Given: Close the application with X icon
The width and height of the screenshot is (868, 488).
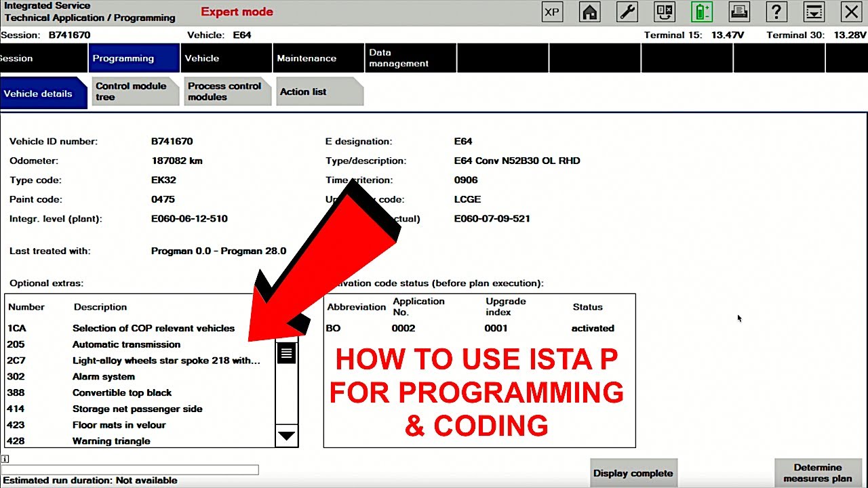Looking at the screenshot, I should pyautogui.click(x=851, y=12).
